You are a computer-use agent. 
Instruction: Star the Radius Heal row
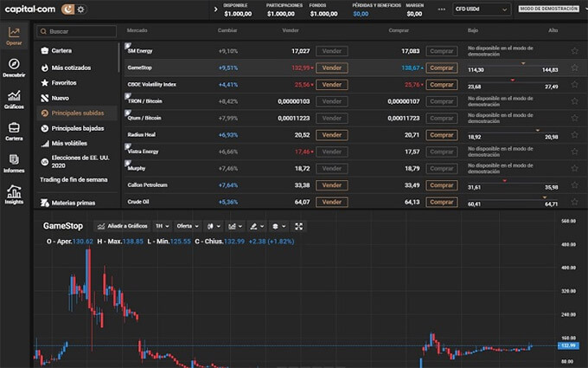pos(574,134)
